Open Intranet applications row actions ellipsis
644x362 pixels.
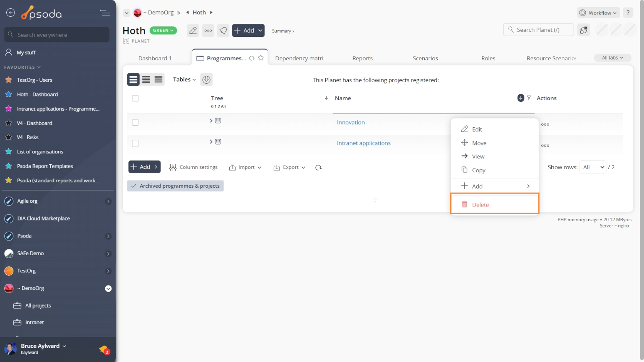pos(545,146)
